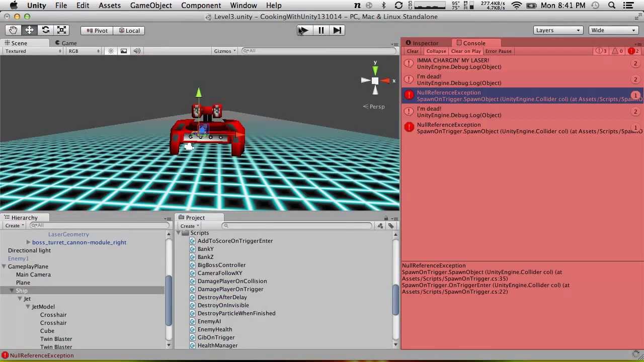644x362 pixels.
Task: Open the Layers dropdown
Action: click(x=557, y=30)
